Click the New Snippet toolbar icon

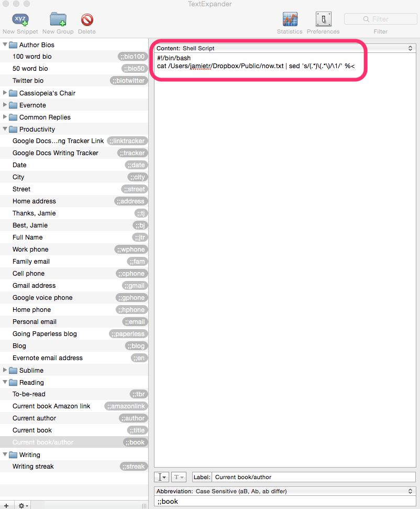[x=20, y=20]
